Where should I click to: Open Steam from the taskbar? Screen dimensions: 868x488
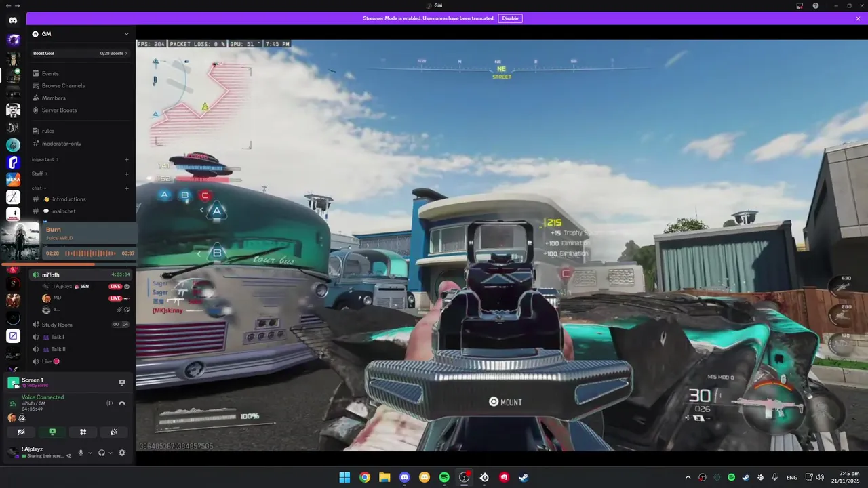click(524, 477)
